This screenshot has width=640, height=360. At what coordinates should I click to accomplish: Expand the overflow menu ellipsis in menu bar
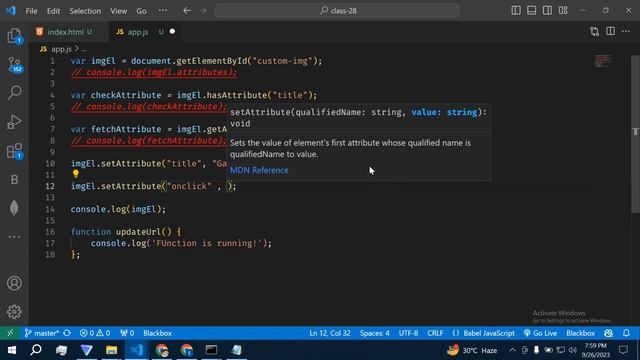tap(162, 11)
